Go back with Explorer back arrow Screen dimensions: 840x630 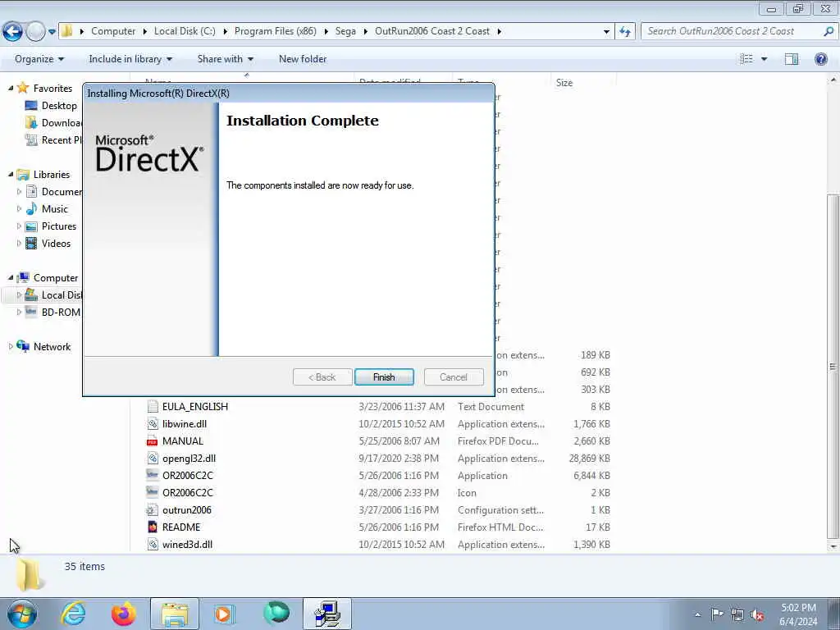pyautogui.click(x=12, y=32)
